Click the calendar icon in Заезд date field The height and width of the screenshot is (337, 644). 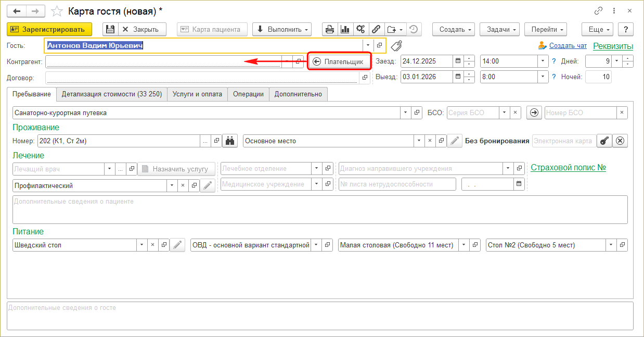pos(458,61)
